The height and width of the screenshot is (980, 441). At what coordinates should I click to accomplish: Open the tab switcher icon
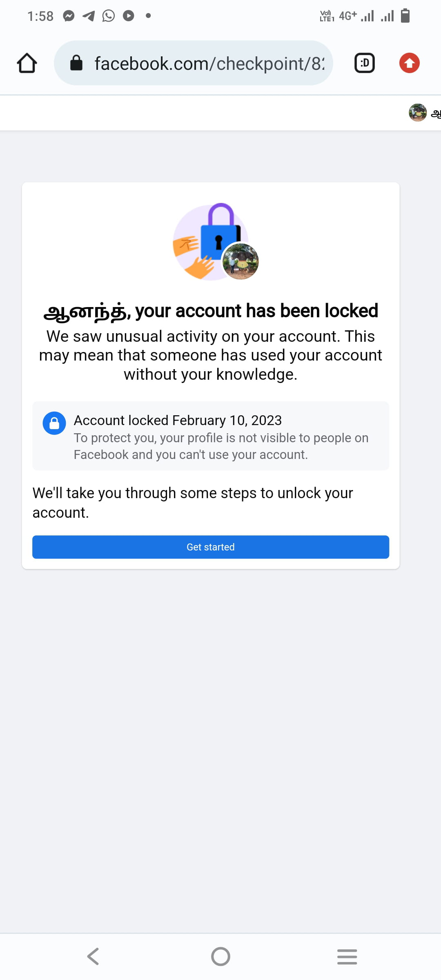pos(364,63)
